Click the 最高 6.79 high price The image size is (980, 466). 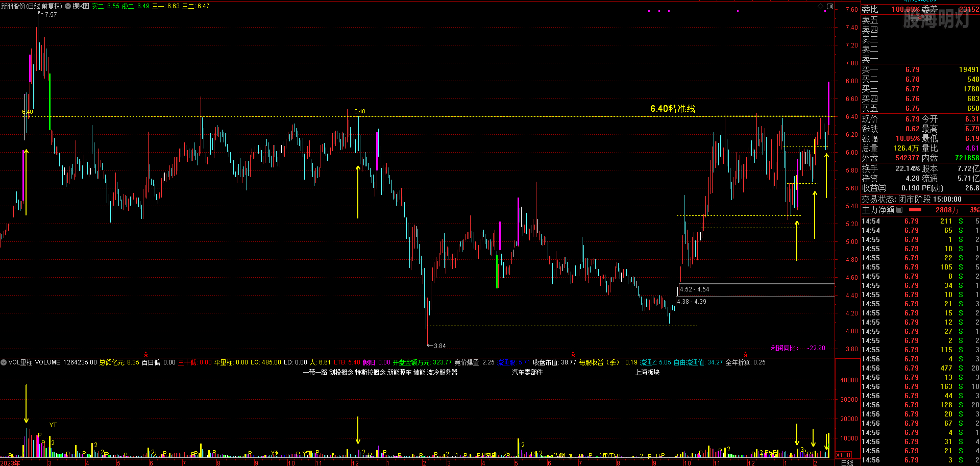972,129
